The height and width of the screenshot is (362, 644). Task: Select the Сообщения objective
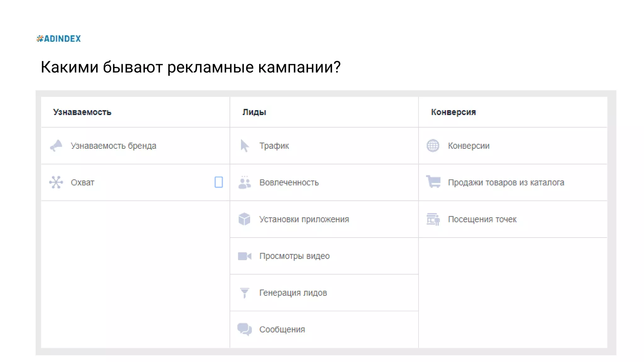[x=324, y=330]
